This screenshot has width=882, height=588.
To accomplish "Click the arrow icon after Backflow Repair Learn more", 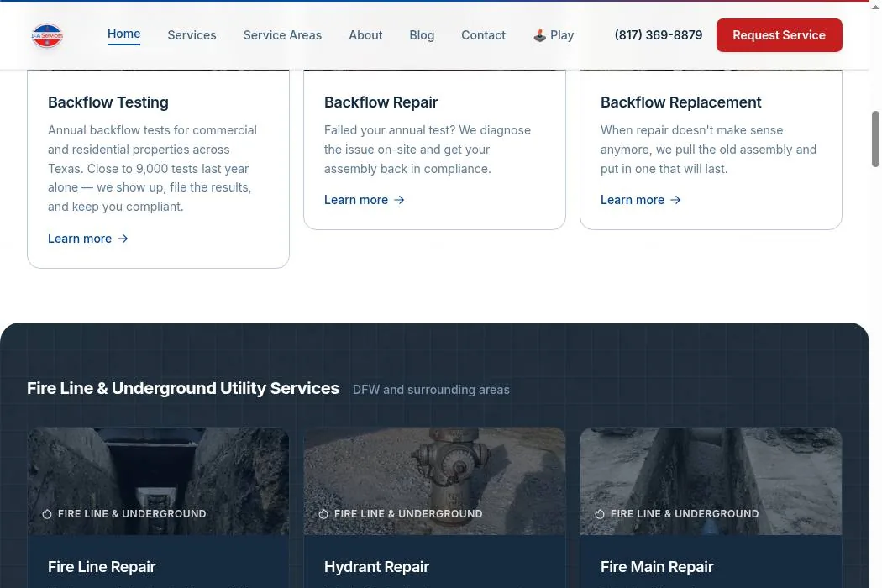I will pos(399,200).
